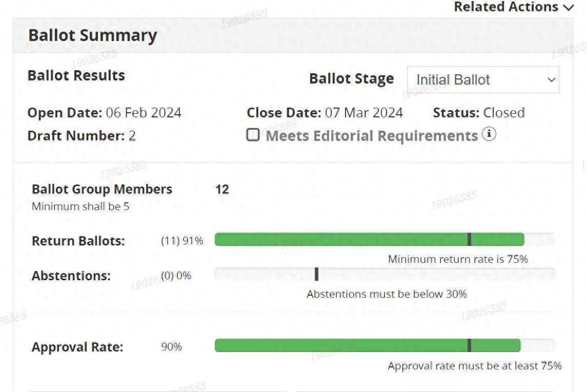Click the Return Ballots progress bar

pyautogui.click(x=369, y=239)
